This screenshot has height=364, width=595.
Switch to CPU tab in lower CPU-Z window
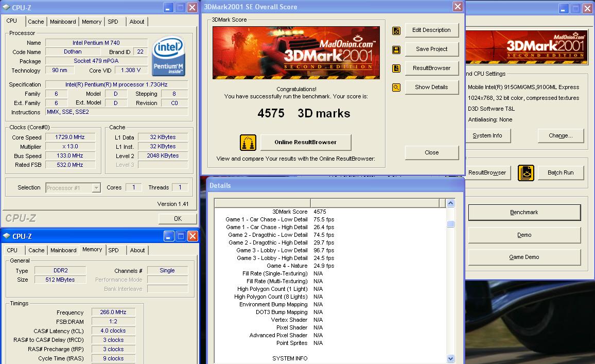point(12,250)
